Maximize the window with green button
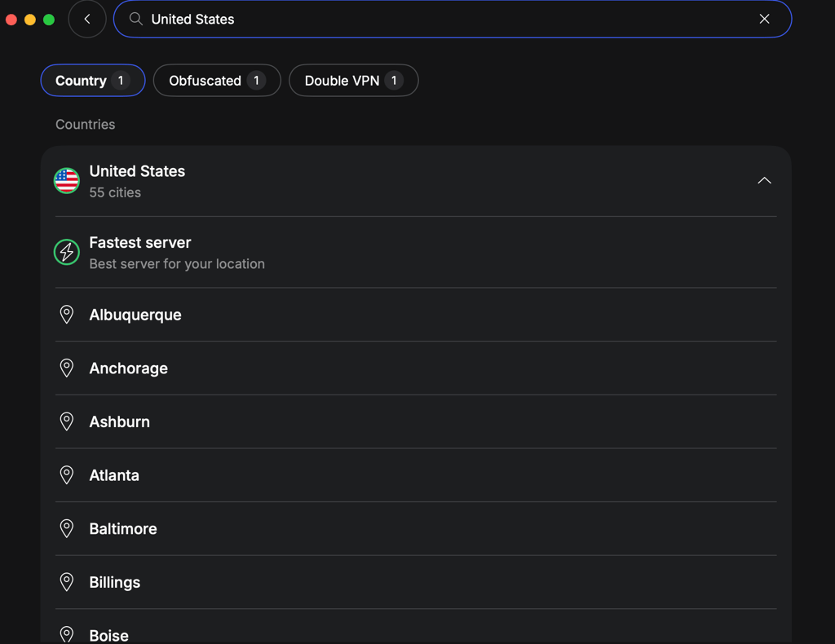Screen dimensions: 835x644 pos(49,20)
